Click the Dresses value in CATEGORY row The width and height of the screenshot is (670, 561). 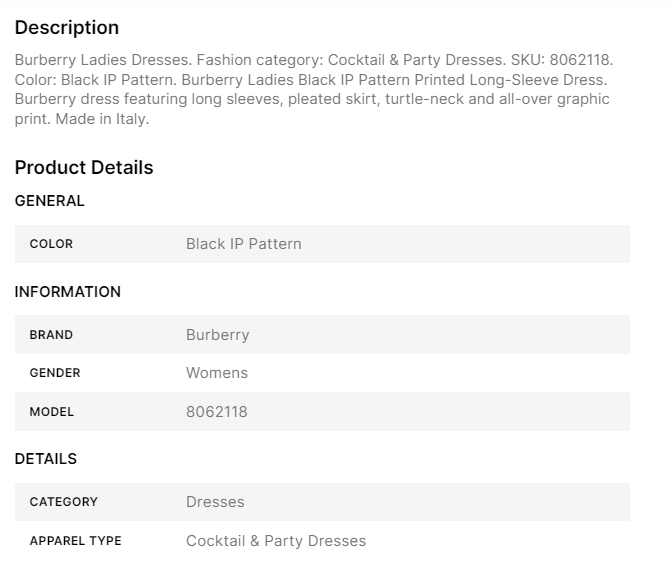coord(215,502)
